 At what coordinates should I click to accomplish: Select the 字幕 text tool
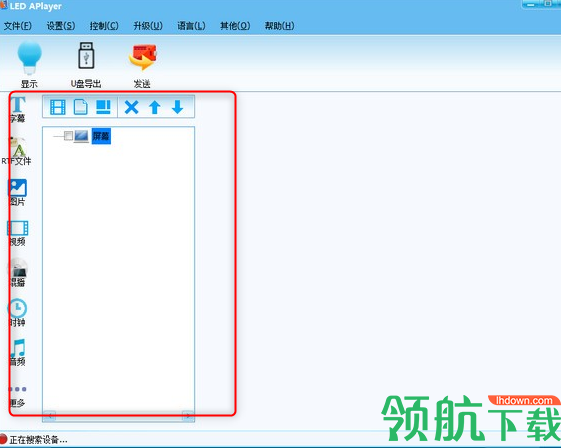(x=18, y=109)
